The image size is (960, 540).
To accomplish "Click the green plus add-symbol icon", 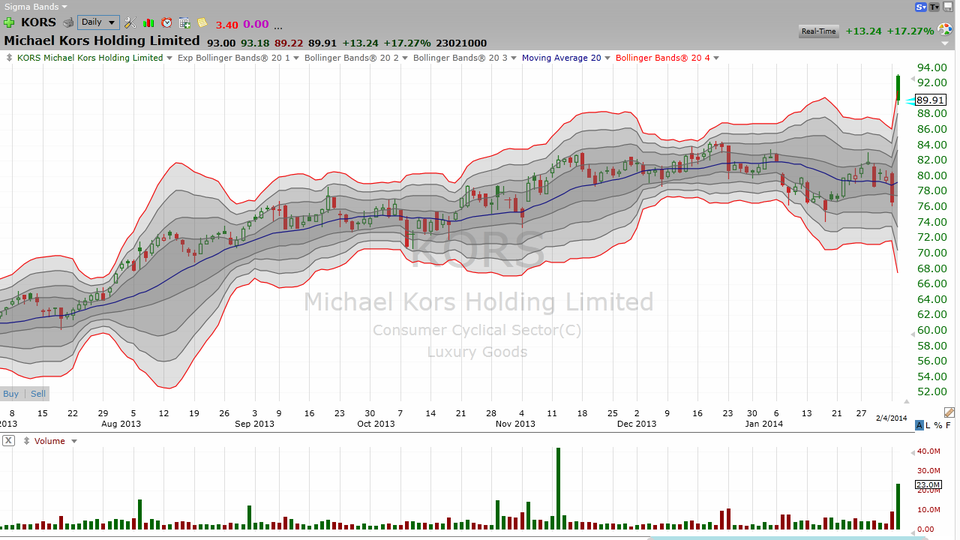I will [x=9, y=23].
